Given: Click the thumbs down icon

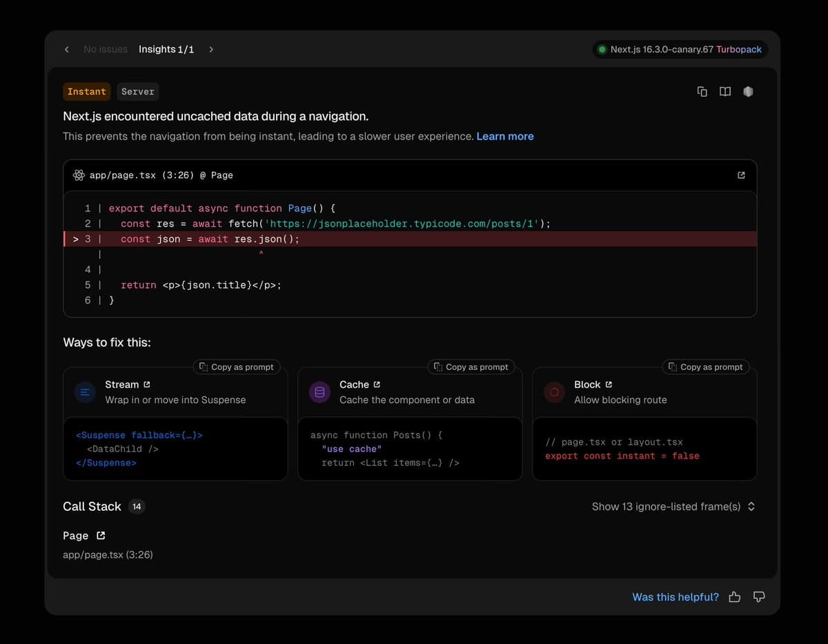Looking at the screenshot, I should pos(759,597).
